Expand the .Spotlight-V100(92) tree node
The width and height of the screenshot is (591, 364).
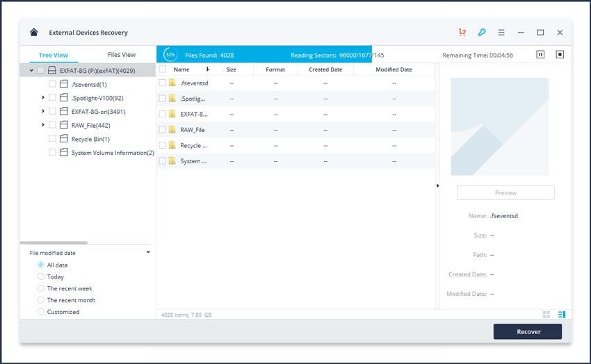pos(43,97)
